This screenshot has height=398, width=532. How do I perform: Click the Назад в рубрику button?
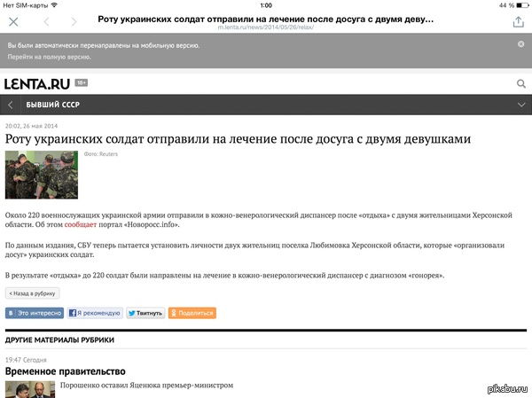32,293
